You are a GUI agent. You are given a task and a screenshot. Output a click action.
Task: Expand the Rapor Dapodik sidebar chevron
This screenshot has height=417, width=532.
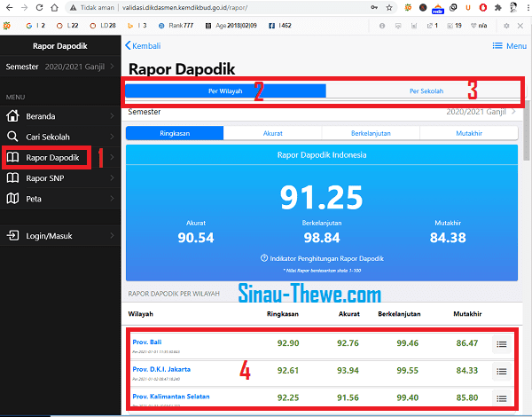112,157
